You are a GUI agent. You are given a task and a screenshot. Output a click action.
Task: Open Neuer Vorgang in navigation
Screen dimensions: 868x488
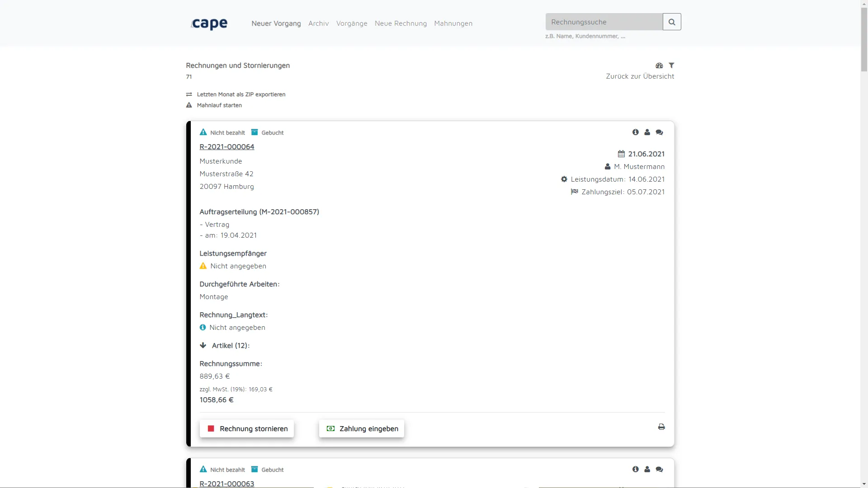[276, 23]
